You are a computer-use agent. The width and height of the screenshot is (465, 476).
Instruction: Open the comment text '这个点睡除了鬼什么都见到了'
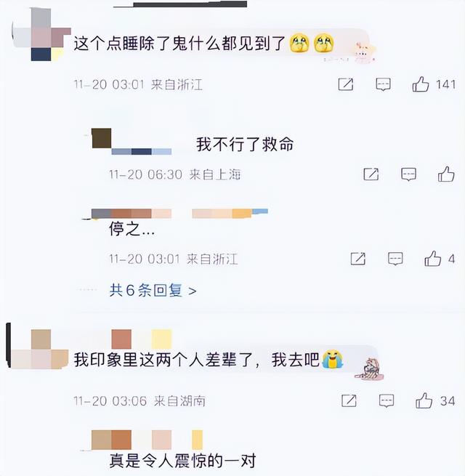coord(179,44)
